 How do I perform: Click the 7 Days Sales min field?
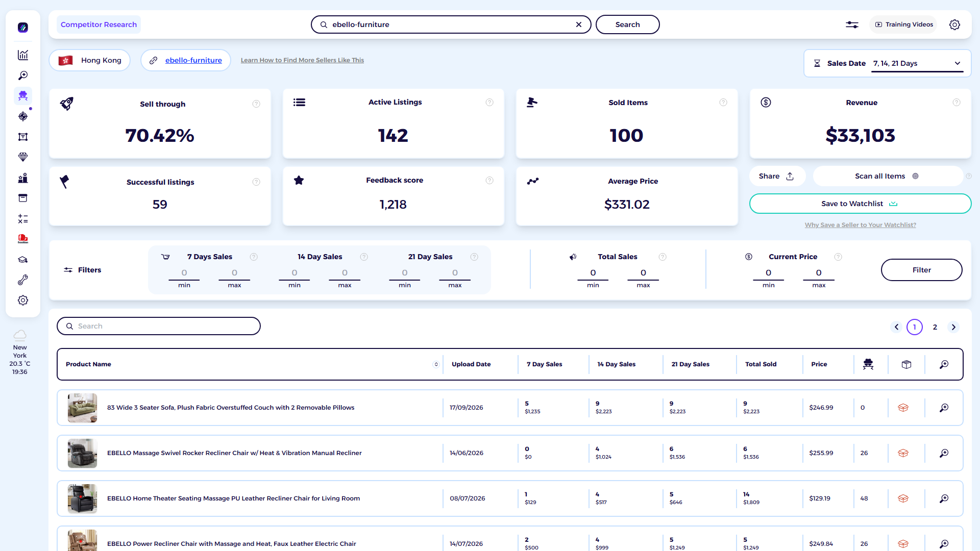pos(184,273)
